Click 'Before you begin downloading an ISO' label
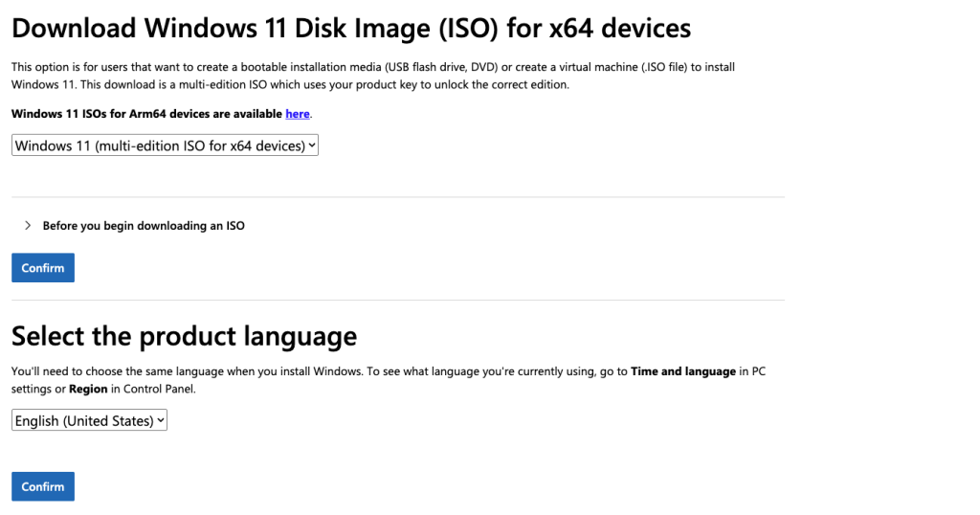This screenshot has height=515, width=980. [144, 226]
